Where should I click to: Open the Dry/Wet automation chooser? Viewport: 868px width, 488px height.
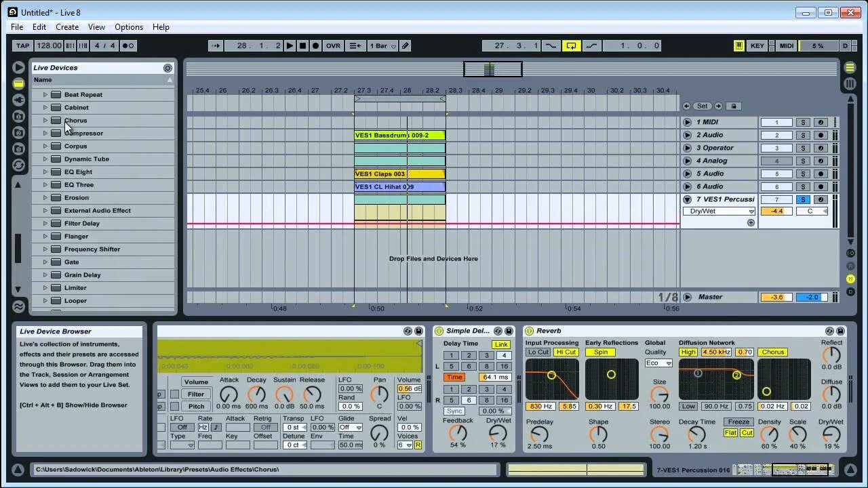pyautogui.click(x=719, y=211)
